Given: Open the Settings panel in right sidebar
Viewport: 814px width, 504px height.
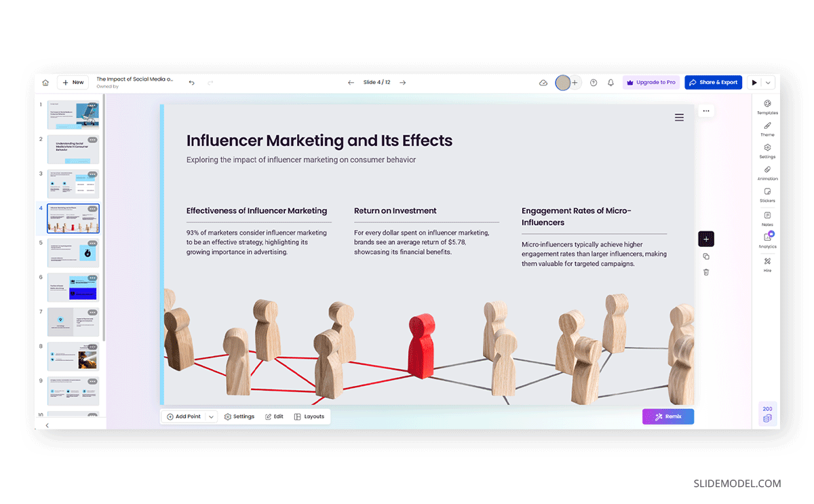Looking at the screenshot, I should tap(767, 151).
